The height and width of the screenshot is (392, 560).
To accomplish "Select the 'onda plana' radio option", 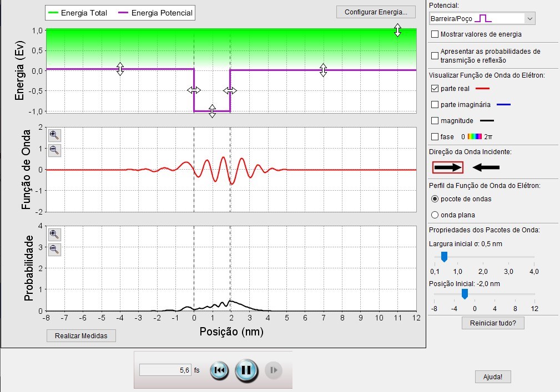I will coord(435,215).
